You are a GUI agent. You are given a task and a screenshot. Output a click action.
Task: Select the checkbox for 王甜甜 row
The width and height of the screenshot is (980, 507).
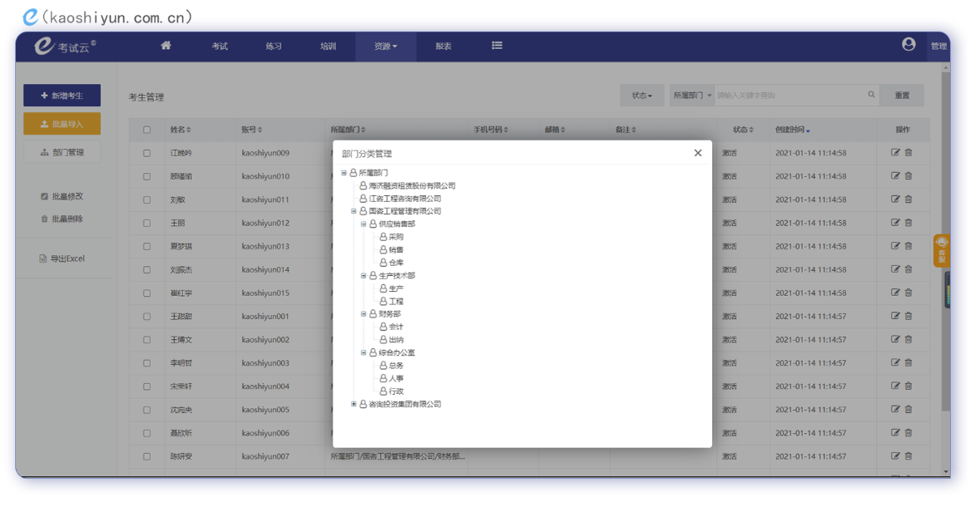click(x=147, y=317)
